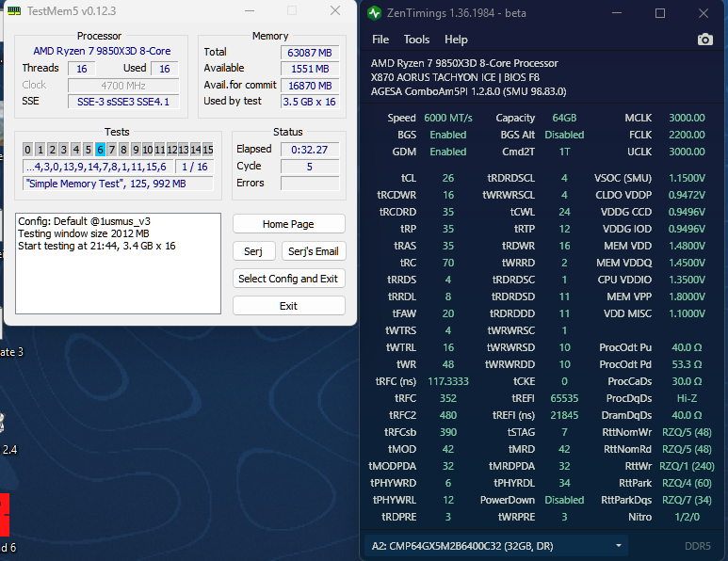Open Serj's Email link button

point(313,251)
